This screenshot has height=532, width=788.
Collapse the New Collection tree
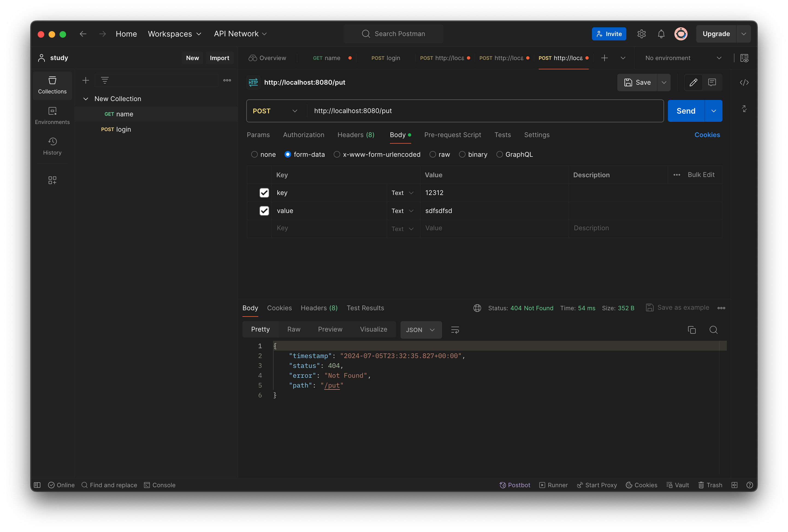[x=86, y=99]
